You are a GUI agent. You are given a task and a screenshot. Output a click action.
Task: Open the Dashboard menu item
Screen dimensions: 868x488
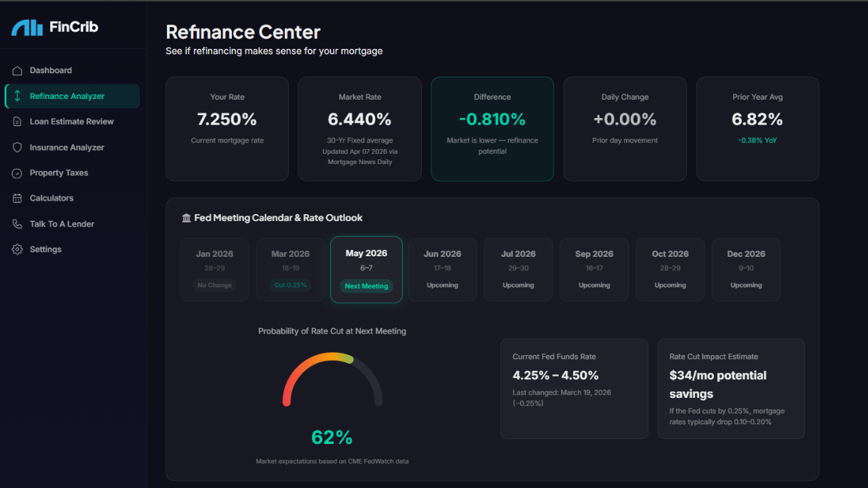coord(72,70)
